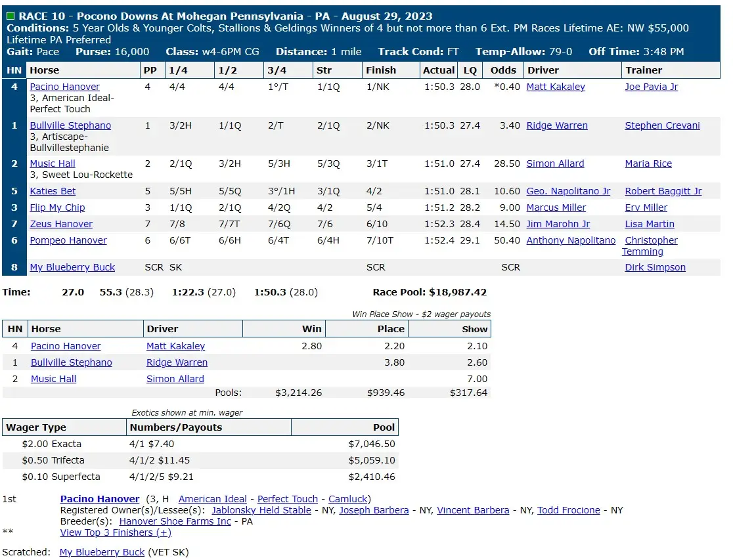Screen dimensions: 733x560
Task: View driver Anthony Napolitano
Action: 571,240
